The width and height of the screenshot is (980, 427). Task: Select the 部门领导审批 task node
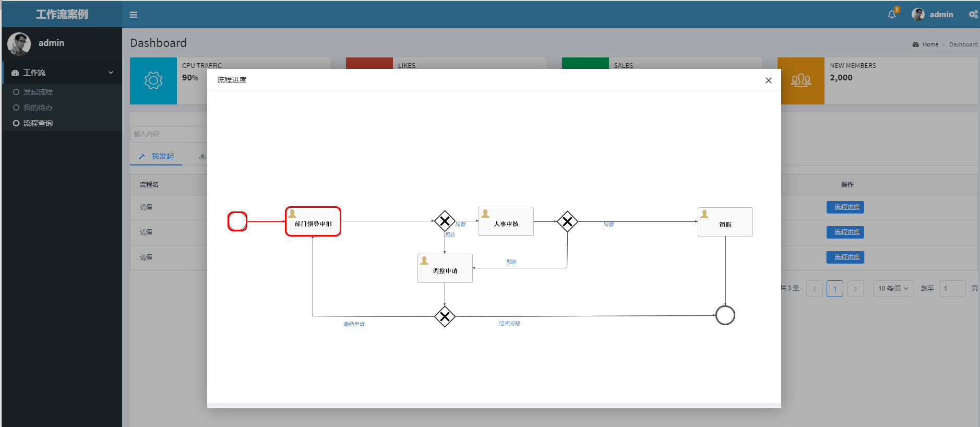[313, 221]
